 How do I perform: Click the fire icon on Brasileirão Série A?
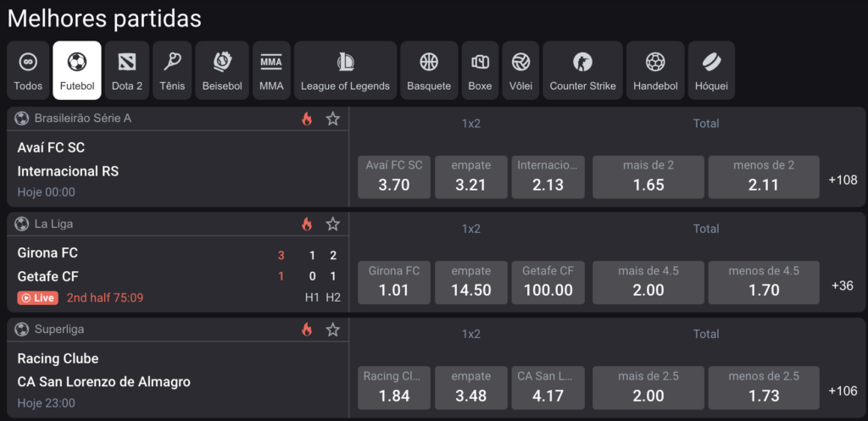click(307, 119)
